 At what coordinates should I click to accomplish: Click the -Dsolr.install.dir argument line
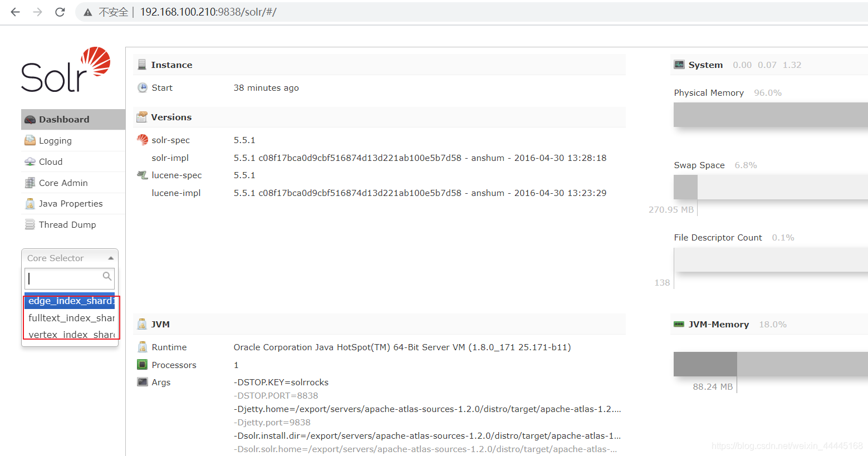[427, 435]
